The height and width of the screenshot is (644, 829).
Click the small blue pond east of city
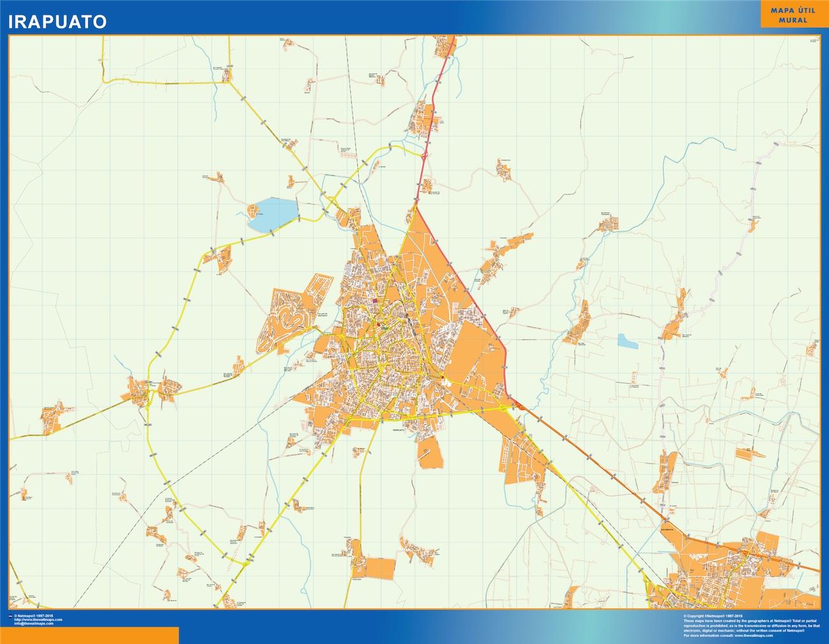[627, 342]
